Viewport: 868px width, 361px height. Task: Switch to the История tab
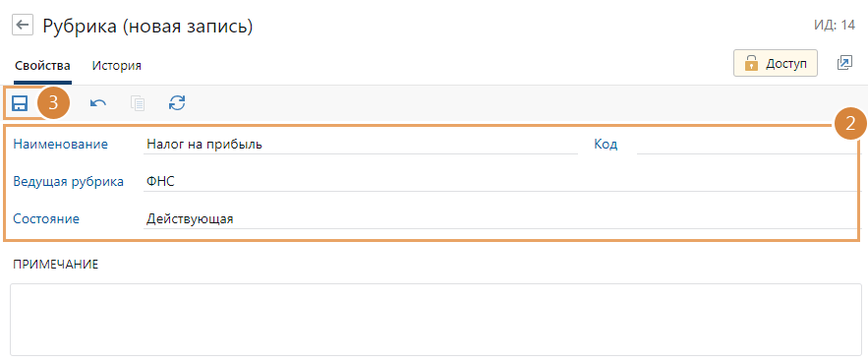click(117, 65)
